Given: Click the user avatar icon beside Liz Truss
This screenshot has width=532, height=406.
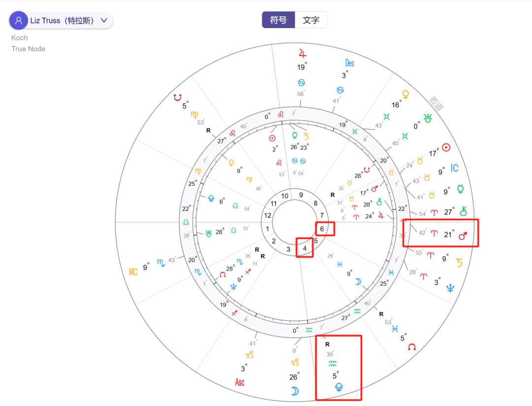Looking at the screenshot, I should [x=19, y=20].
